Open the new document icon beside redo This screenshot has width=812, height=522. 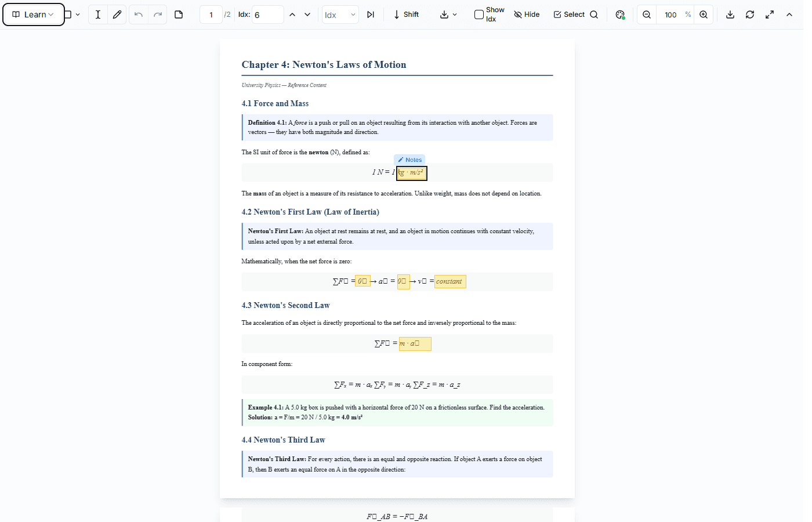[x=178, y=14]
